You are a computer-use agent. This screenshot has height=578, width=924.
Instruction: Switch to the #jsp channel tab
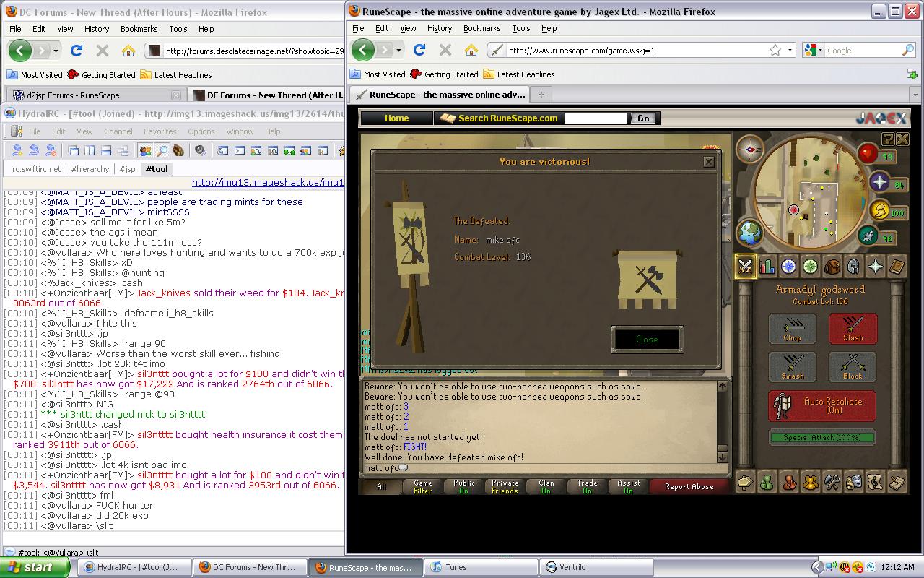128,169
